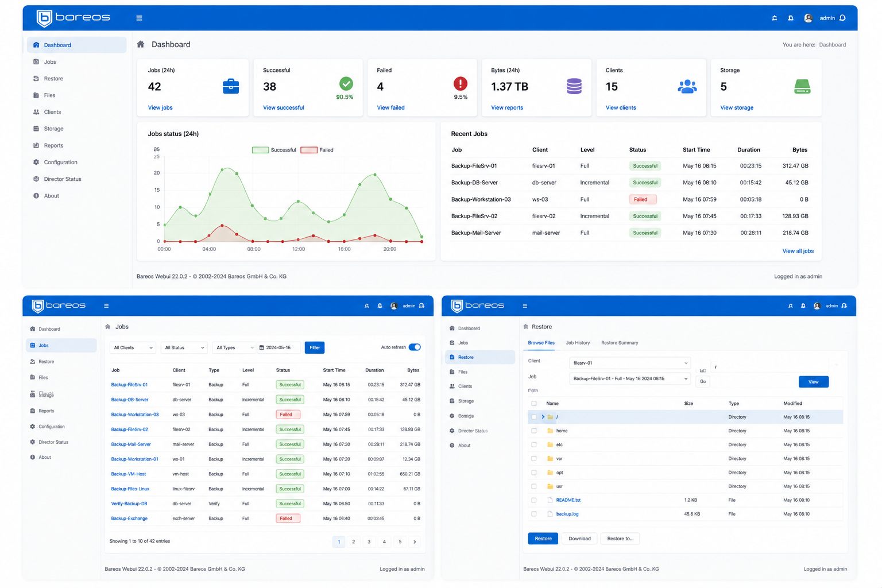Image resolution: width=882 pixels, height=588 pixels.
Task: Click the Bareos logo in the Dashboard window
Action: (73, 18)
